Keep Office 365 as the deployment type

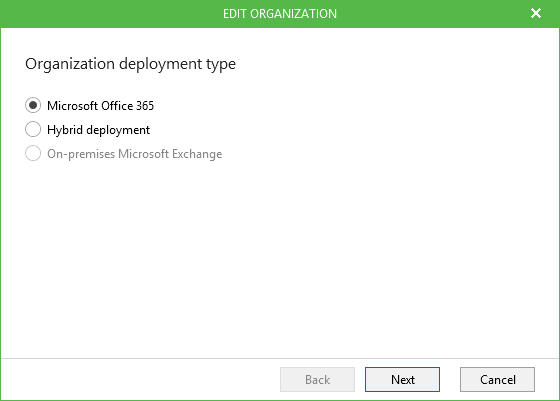click(33, 105)
